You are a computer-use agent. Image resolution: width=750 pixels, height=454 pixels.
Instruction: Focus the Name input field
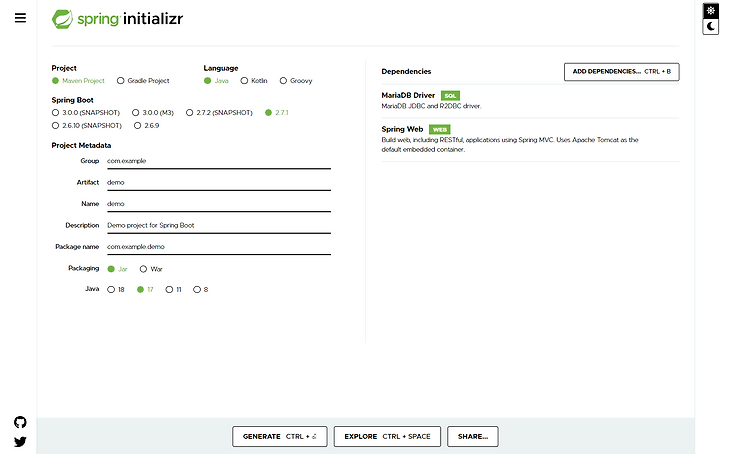tap(219, 204)
